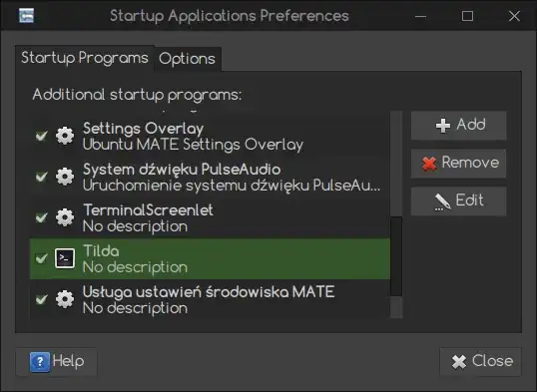Switch to the Options tab
The height and width of the screenshot is (392, 537).
click(x=187, y=59)
